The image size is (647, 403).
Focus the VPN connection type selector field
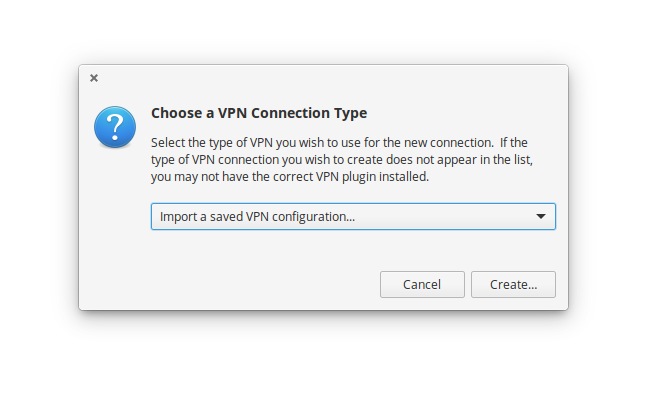pos(353,216)
